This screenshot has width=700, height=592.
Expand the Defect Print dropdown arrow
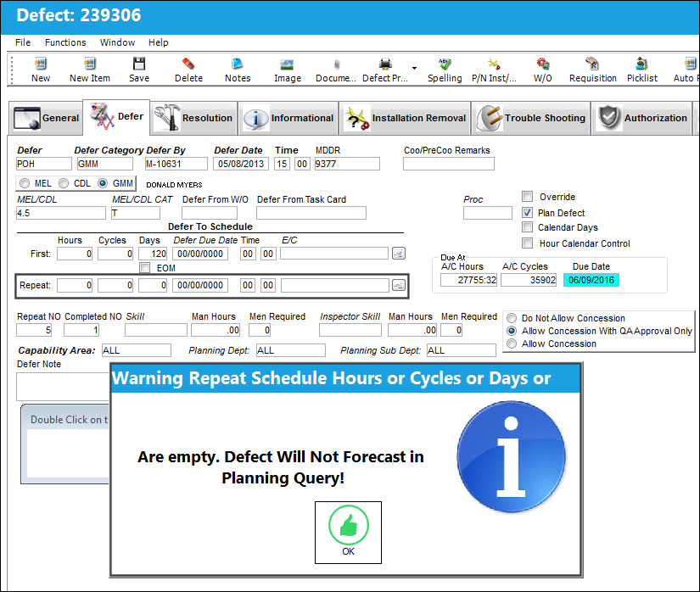click(414, 68)
